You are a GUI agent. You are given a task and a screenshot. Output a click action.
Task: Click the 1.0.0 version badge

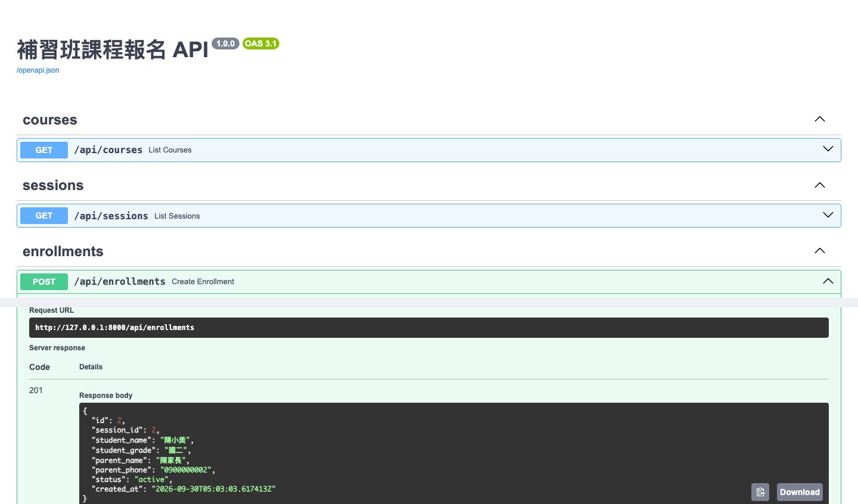point(225,43)
